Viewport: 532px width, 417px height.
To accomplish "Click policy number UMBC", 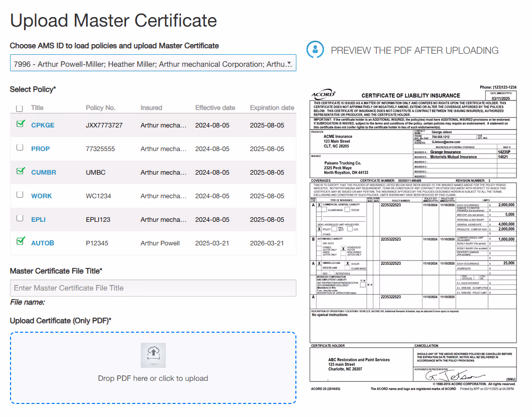I will coord(95,172).
